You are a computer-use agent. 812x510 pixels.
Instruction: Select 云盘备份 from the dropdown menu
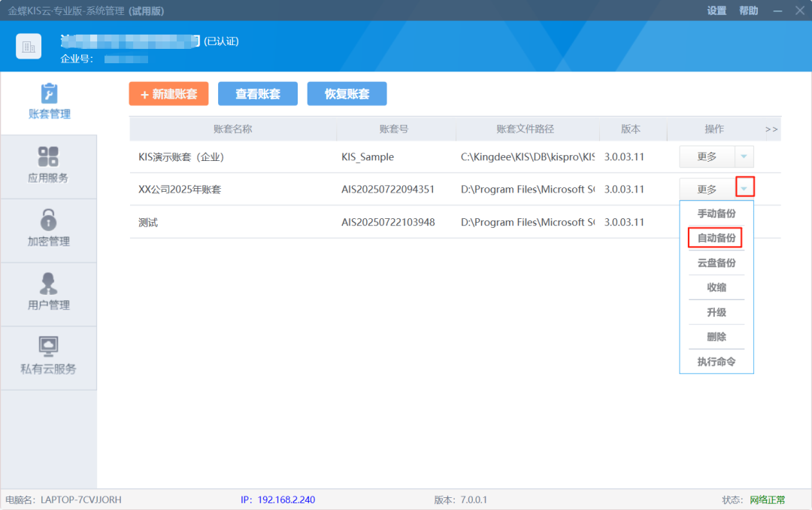point(717,263)
